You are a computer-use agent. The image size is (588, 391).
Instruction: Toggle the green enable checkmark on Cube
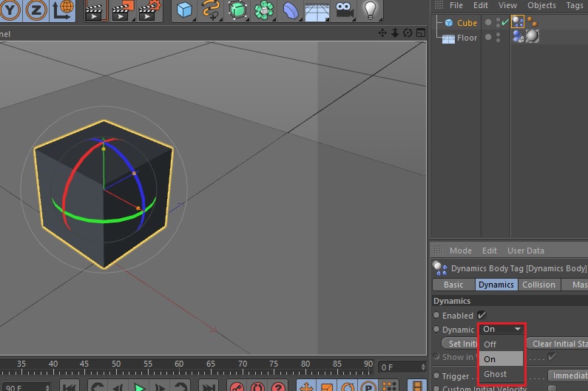(505, 22)
